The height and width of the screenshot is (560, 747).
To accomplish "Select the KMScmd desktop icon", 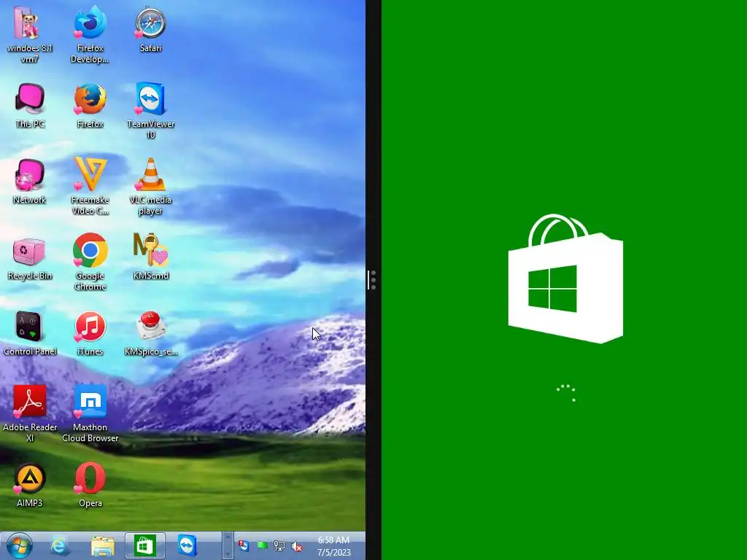I will pos(150,256).
